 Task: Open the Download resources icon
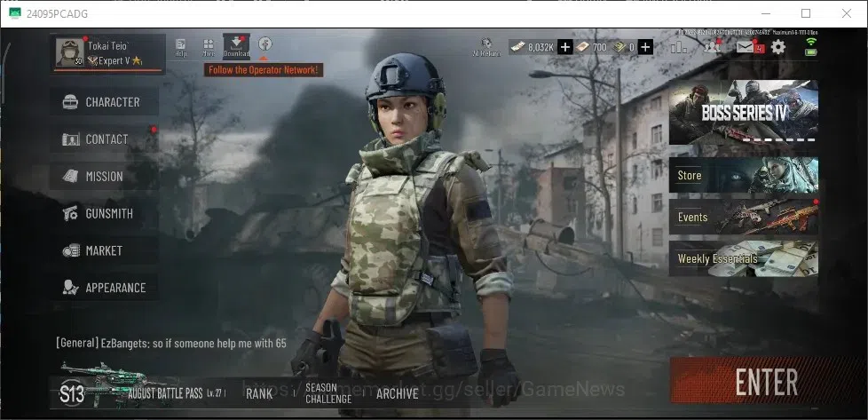click(236, 46)
